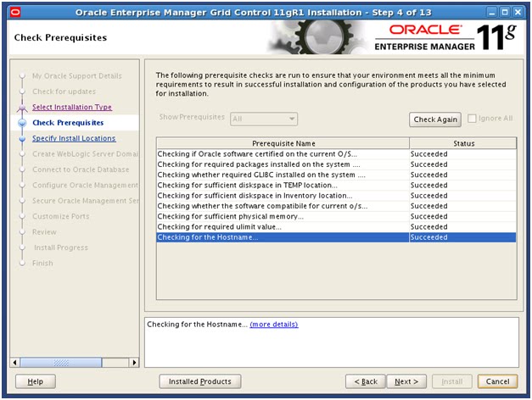
Task: Click the step marker beside Specify Install Locations
Action: click(22, 139)
